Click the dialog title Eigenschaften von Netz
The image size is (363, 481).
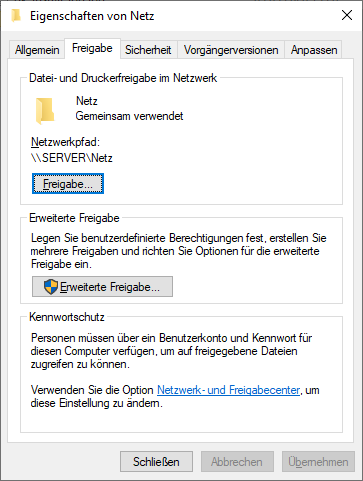pos(92,16)
